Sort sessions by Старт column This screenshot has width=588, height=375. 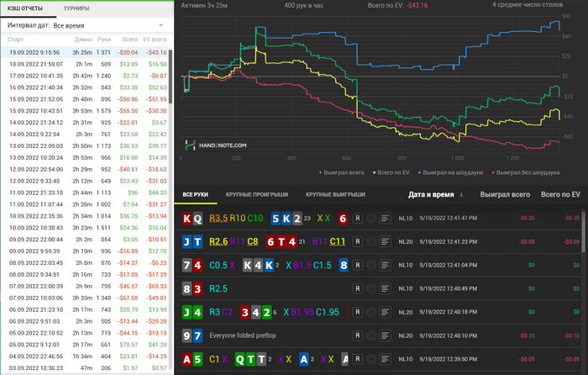coord(15,40)
